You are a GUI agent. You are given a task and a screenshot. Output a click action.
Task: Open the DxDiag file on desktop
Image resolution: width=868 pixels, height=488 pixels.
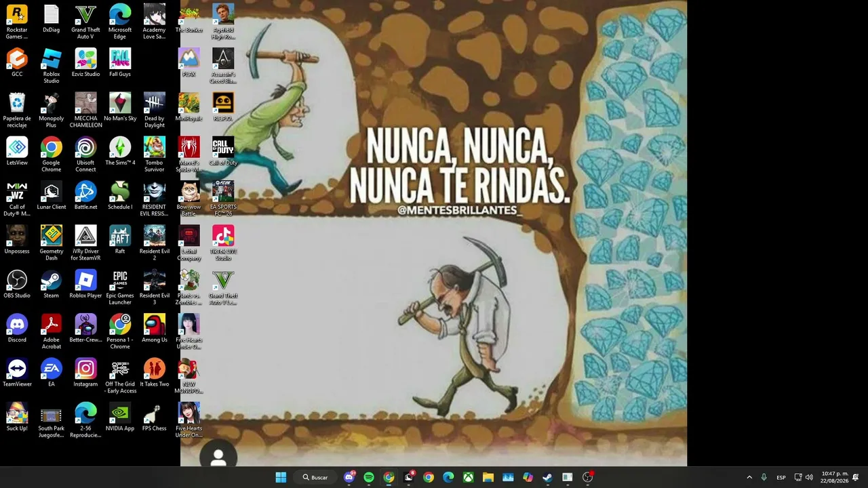(52, 18)
